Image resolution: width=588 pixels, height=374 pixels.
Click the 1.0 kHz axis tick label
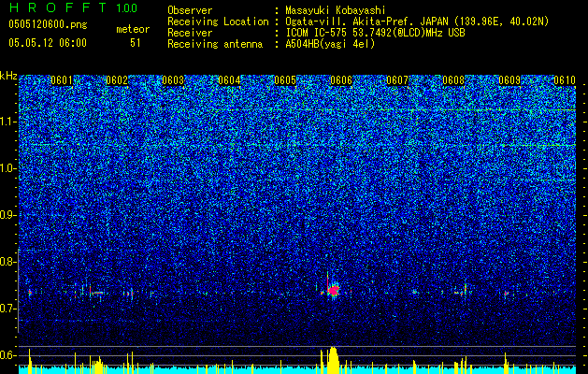pos(7,169)
